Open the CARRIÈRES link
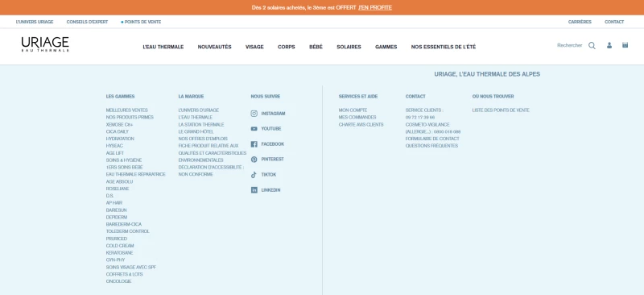Viewport: 644px width, 295px height. pos(580,22)
